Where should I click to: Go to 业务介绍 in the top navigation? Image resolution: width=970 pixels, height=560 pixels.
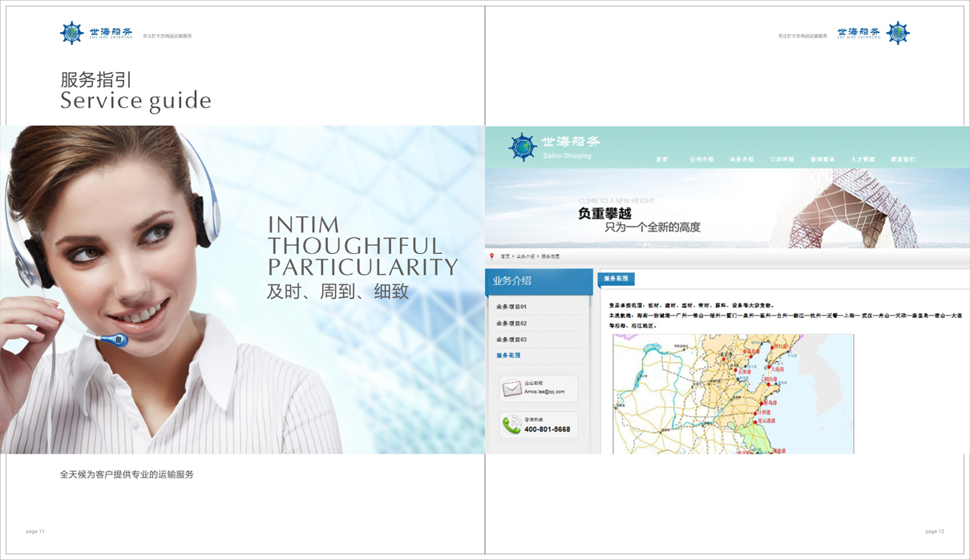click(x=742, y=159)
